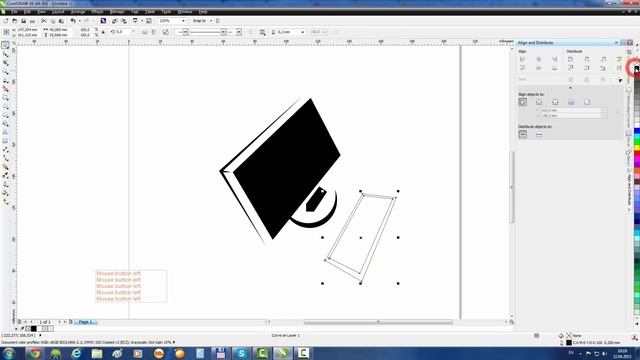Click the Align right icon in docker

pyautogui.click(x=555, y=59)
